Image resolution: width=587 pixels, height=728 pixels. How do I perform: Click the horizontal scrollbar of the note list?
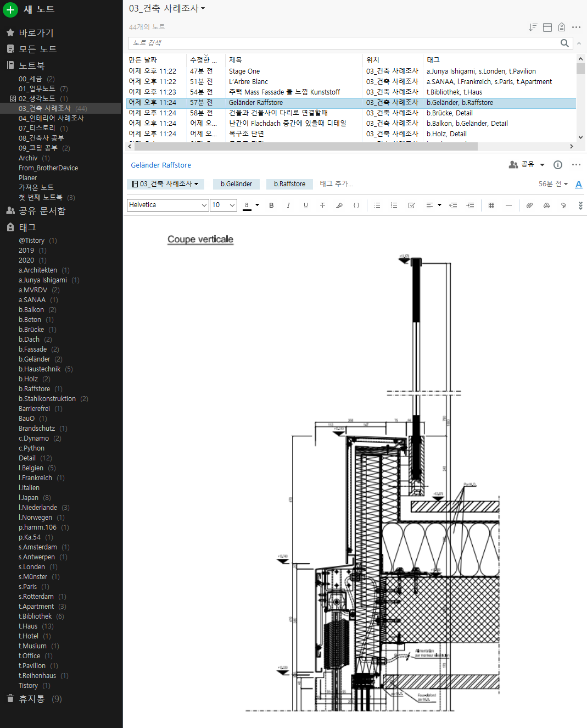click(x=306, y=147)
